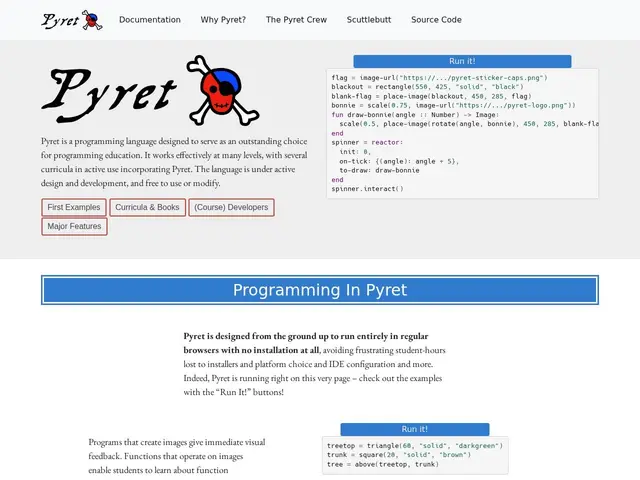
Task: Go to The Pyret Crew page
Action: tap(296, 20)
